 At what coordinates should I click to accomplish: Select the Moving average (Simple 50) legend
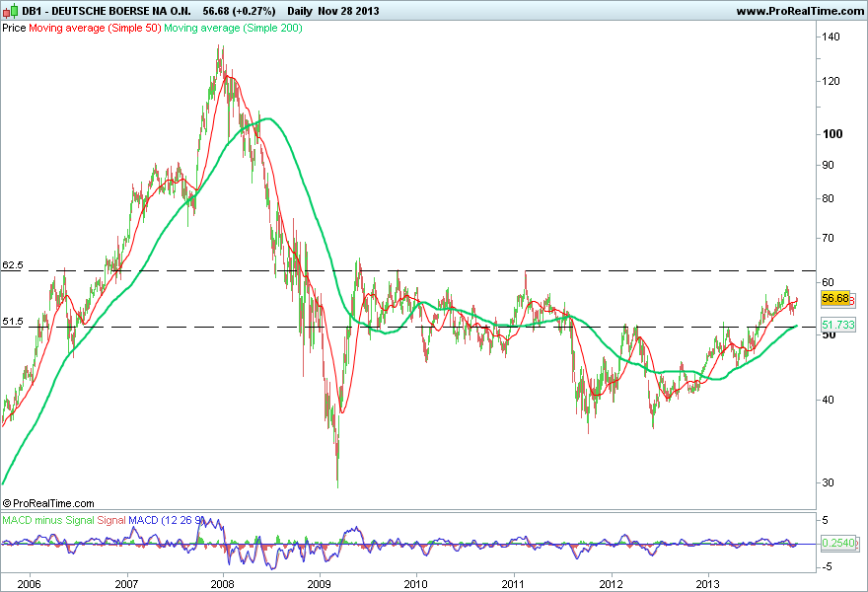(x=95, y=28)
